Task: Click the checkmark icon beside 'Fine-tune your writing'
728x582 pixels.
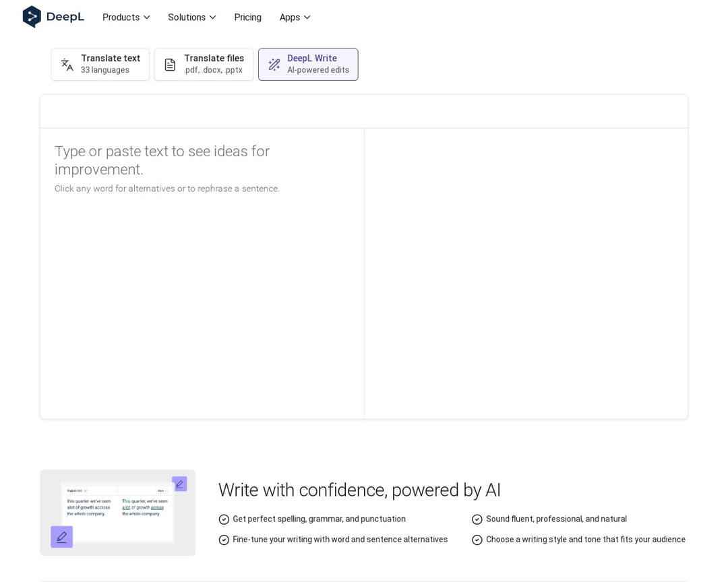Action: pyautogui.click(x=224, y=540)
